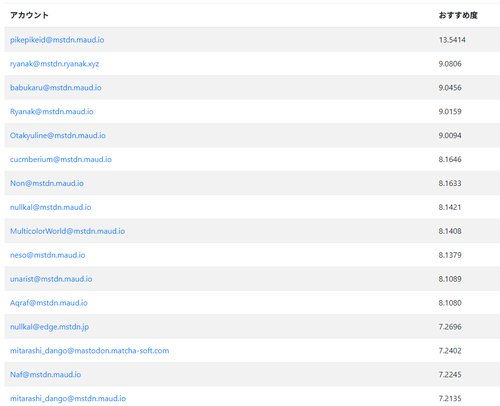Viewport: 500px width, 406px height.
Task: Open unarist@mstdn.maud.io link
Action: [x=51, y=279]
